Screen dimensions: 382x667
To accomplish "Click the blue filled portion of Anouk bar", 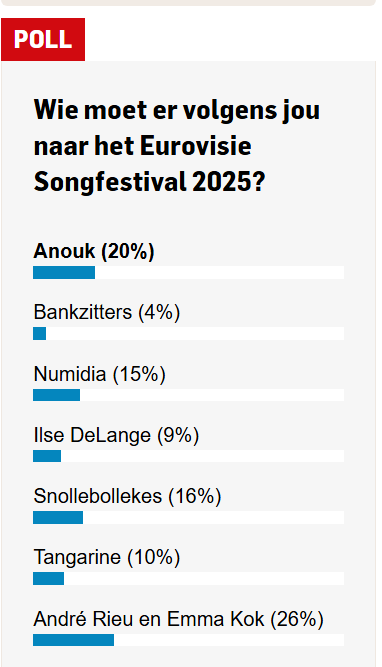I will [64, 273].
